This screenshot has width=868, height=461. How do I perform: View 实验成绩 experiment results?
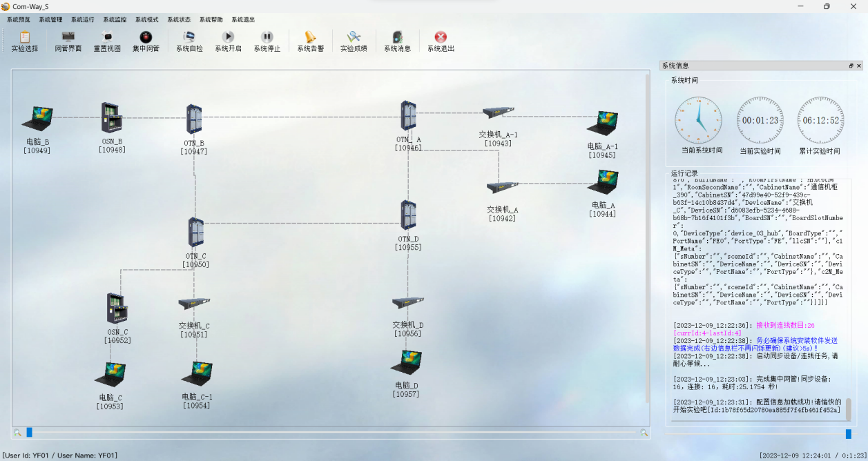[x=354, y=41]
